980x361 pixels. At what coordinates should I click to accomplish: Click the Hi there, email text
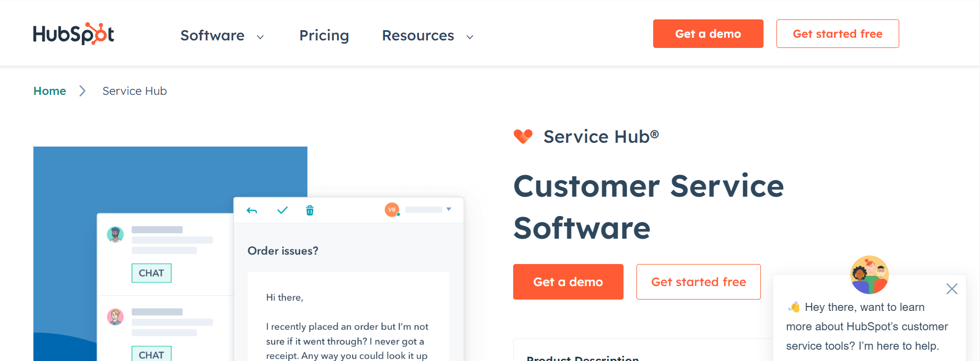[284, 297]
